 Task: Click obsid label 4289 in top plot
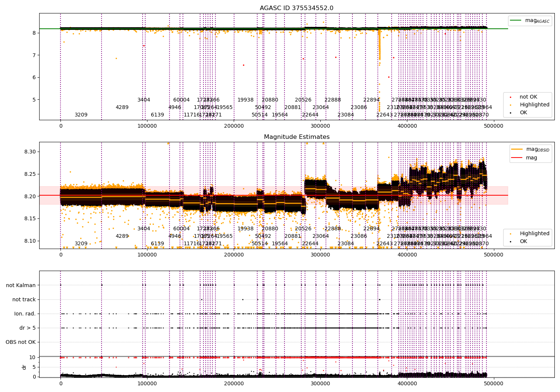click(122, 107)
